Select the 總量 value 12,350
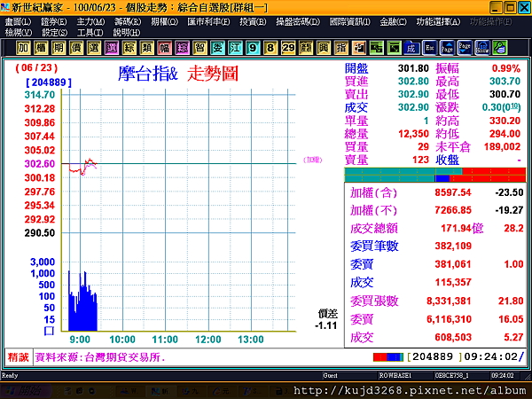This screenshot has height=399, width=532. (413, 134)
